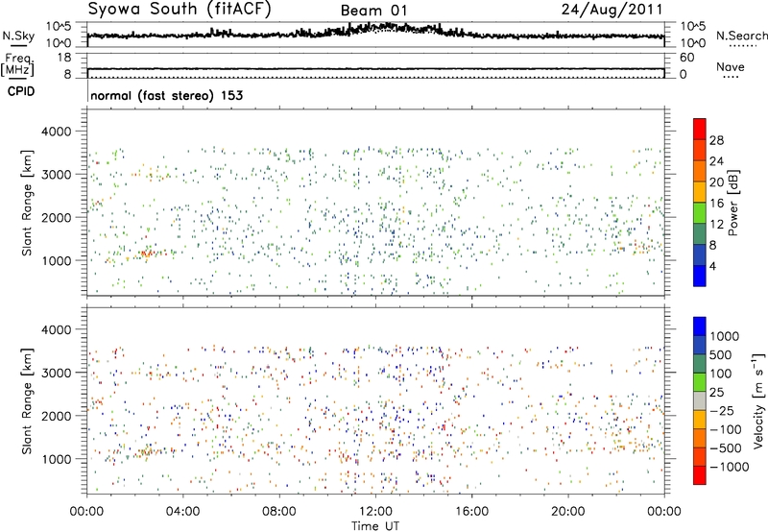Click the '20:00' time axis tick label
The width and height of the screenshot is (768, 532).
coord(568,512)
